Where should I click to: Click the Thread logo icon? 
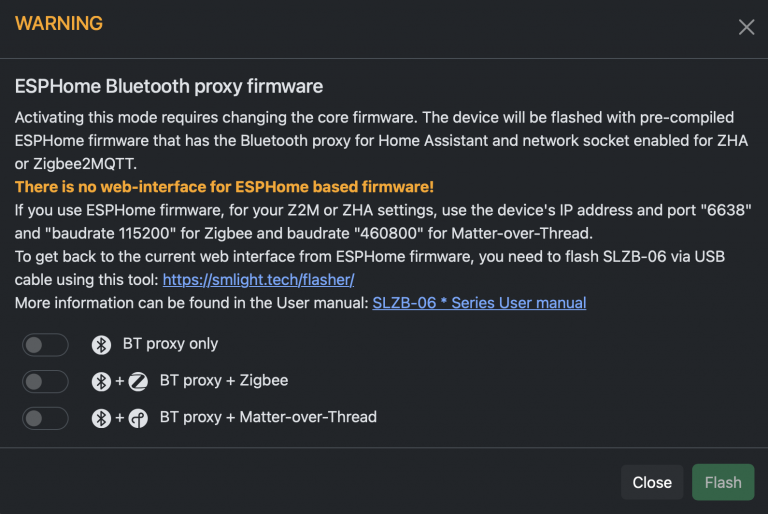[x=138, y=418]
